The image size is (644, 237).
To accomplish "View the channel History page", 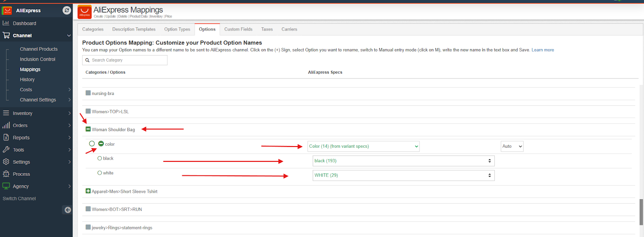I will (x=27, y=80).
